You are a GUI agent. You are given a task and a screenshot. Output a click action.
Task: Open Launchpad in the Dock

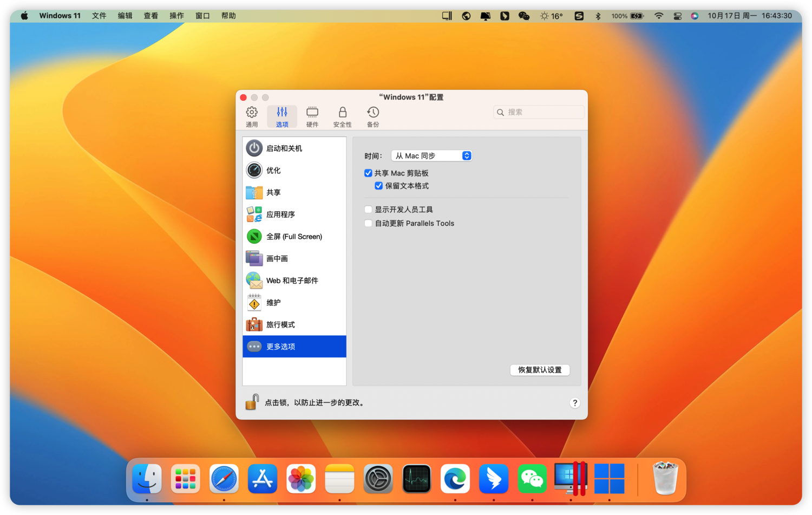click(x=185, y=479)
